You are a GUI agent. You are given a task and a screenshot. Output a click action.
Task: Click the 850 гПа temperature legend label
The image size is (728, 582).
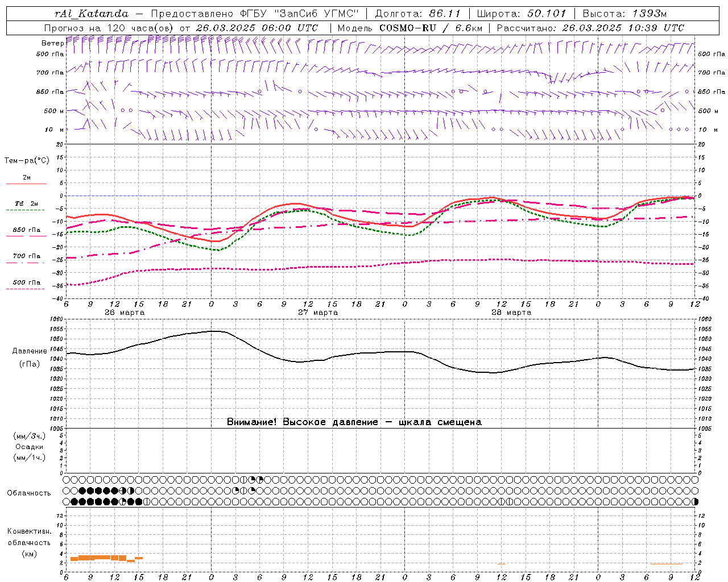coord(27,230)
